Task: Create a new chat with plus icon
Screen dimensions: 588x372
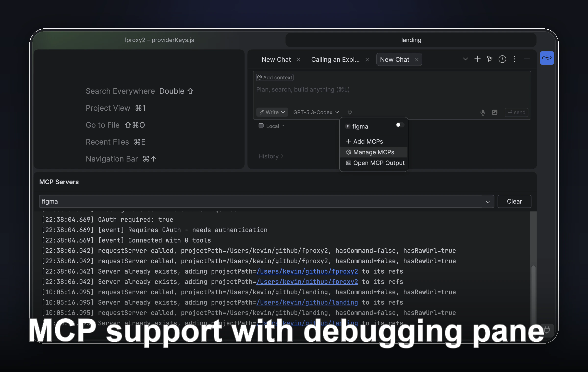Action: (477, 59)
